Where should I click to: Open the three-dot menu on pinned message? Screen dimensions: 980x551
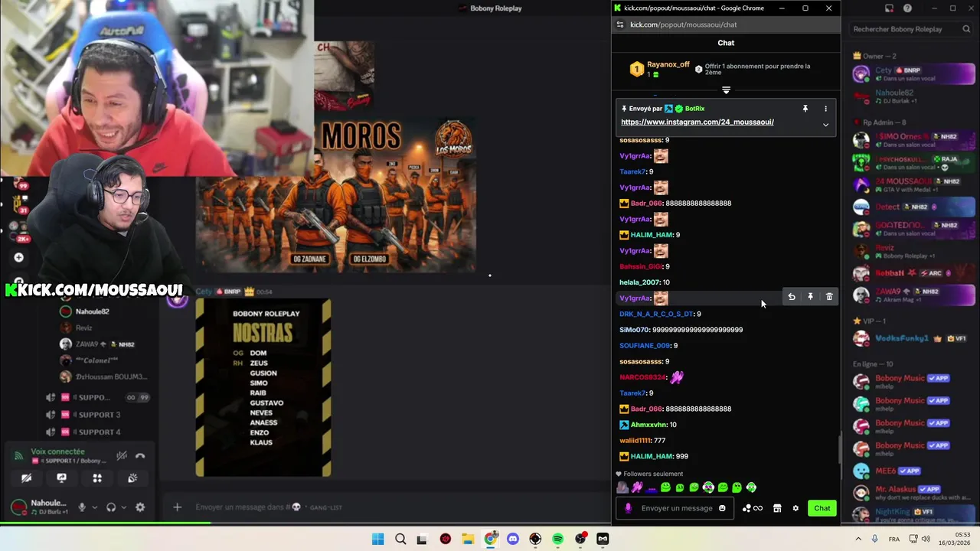(x=825, y=109)
